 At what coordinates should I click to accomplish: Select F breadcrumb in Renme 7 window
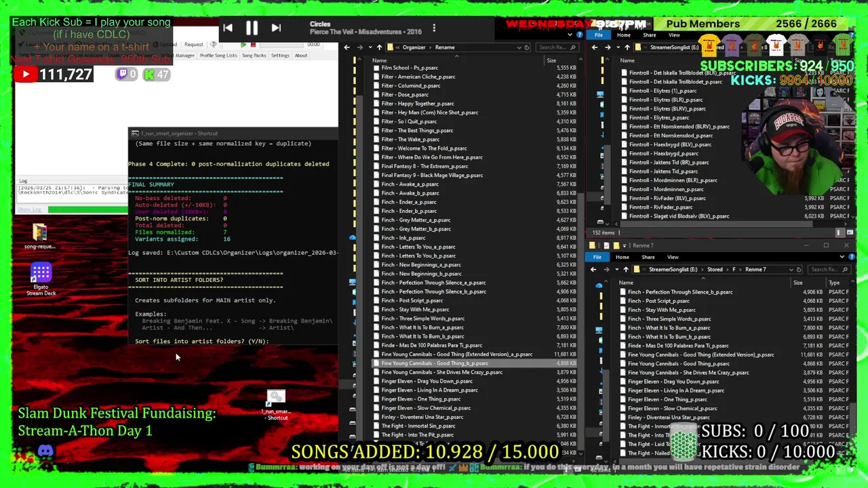734,270
